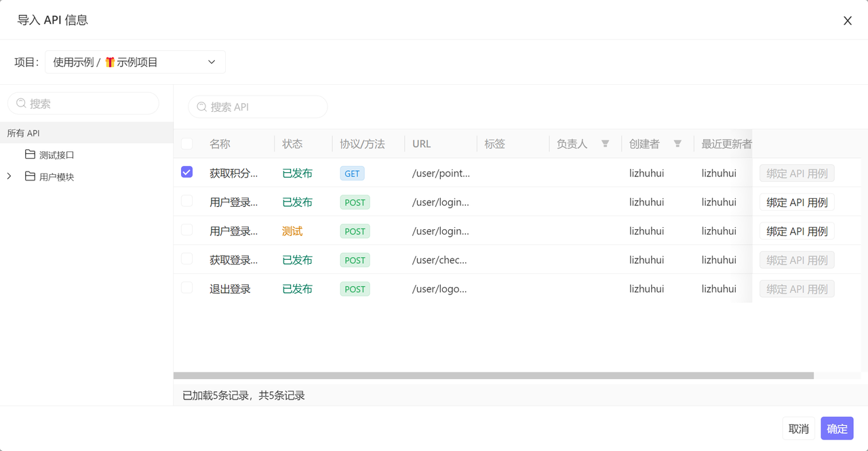Click the magnifier icon in 搜索 API box
868x451 pixels.
[x=202, y=107]
